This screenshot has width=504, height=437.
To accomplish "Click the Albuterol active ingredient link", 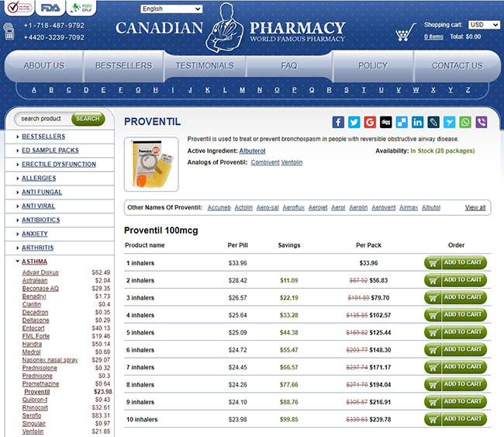I will point(252,151).
